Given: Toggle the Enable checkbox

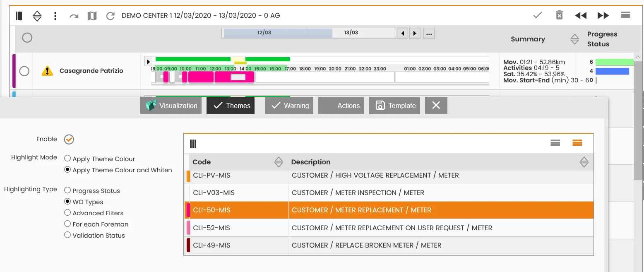Looking at the screenshot, I should [x=69, y=140].
